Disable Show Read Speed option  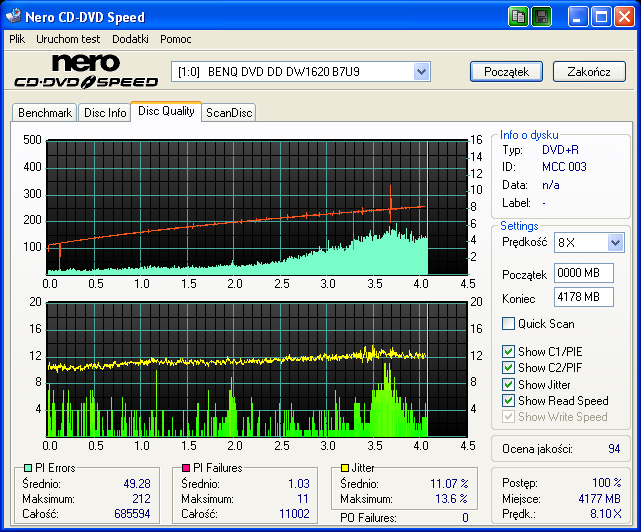click(508, 400)
